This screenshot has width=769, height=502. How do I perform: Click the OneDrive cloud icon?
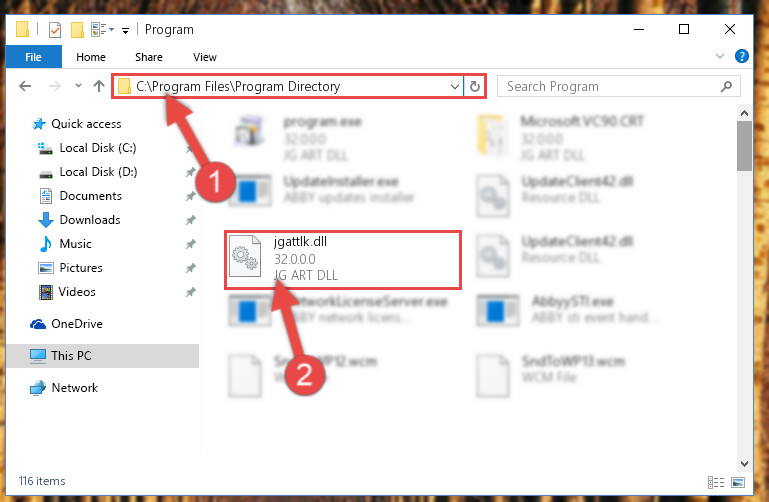tap(38, 324)
